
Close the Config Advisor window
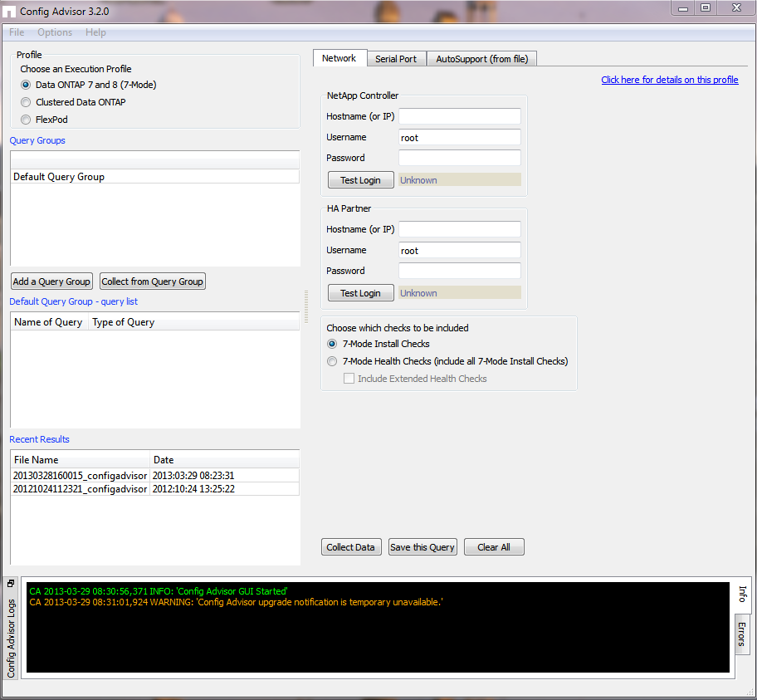click(736, 8)
